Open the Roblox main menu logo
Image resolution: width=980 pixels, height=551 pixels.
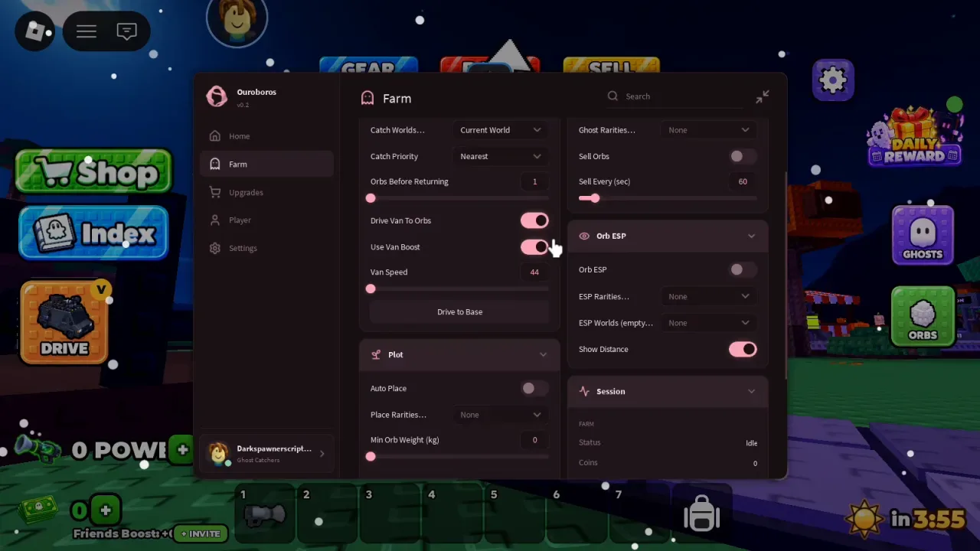pos(35,31)
